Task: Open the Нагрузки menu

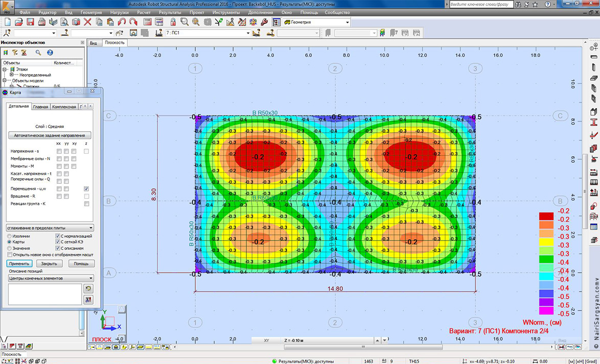Action: click(120, 12)
